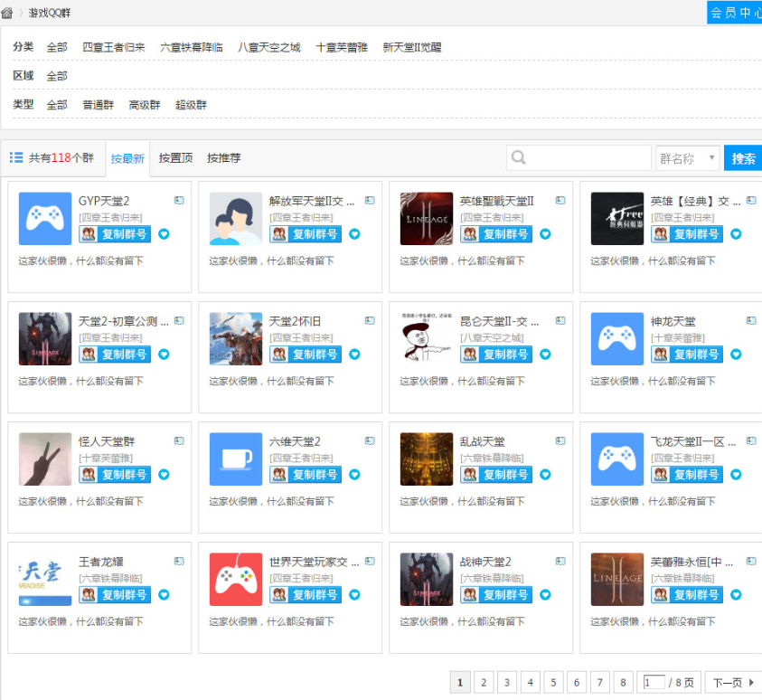
Task: Open the 战神天堂2 group title
Action: 485,562
